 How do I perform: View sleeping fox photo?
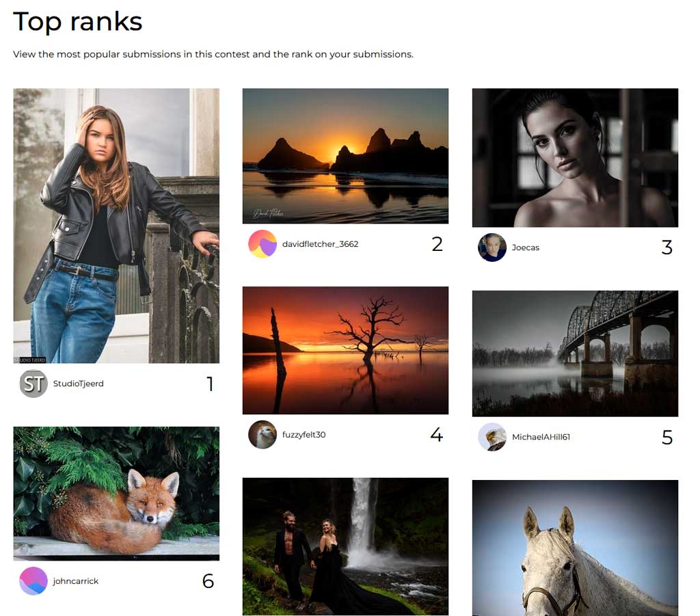point(116,493)
